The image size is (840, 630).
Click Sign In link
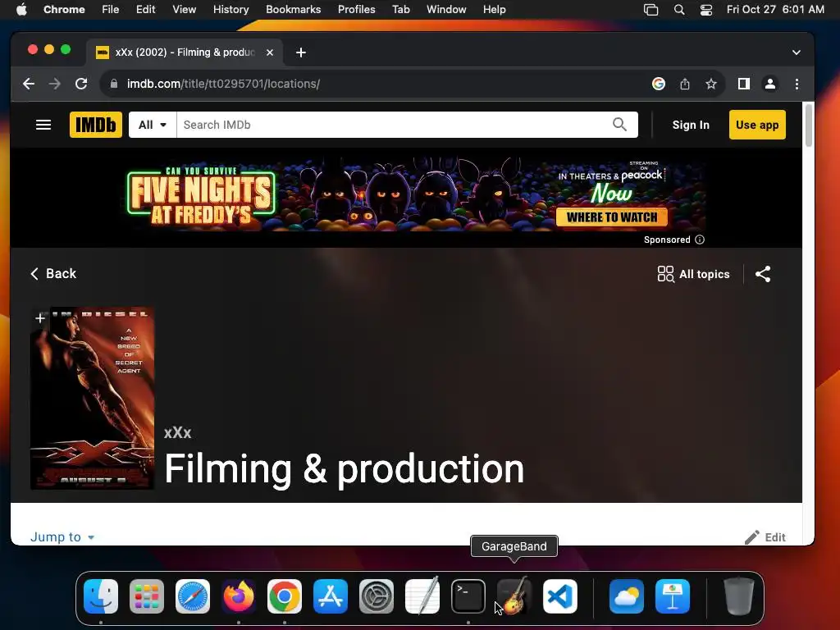tap(691, 125)
